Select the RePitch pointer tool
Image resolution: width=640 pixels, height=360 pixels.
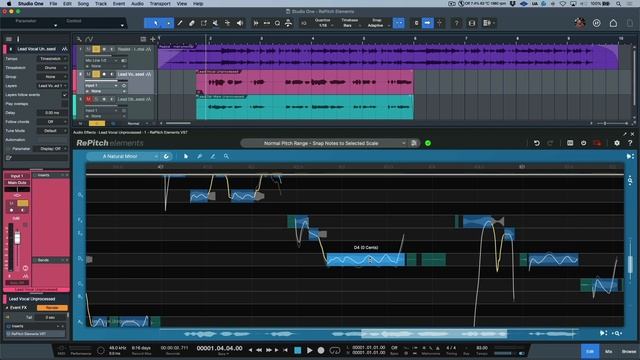186,156
